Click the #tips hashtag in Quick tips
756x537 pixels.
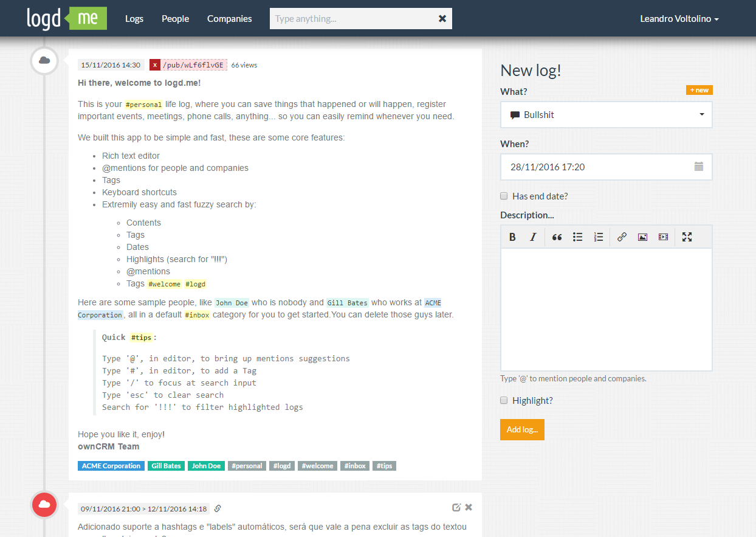142,338
